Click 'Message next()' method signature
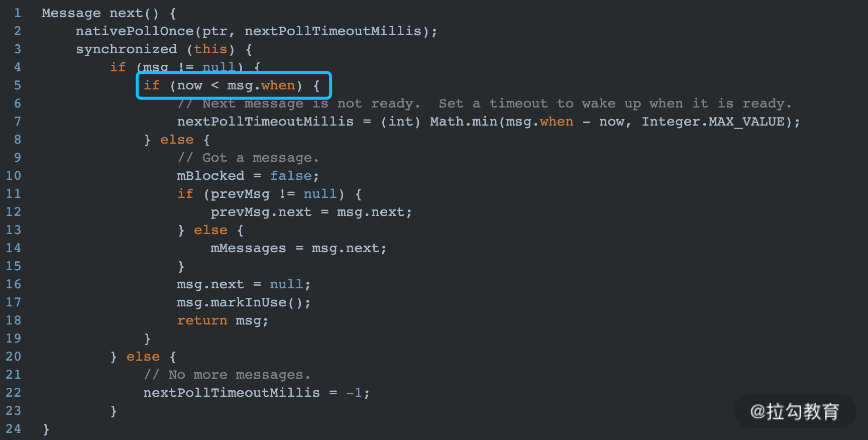The image size is (868, 440). 100,13
